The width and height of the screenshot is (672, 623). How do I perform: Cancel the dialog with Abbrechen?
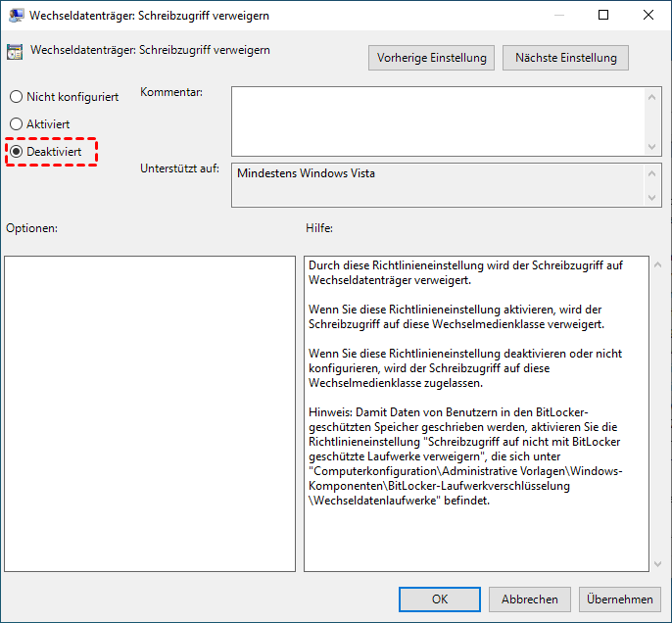(x=530, y=599)
